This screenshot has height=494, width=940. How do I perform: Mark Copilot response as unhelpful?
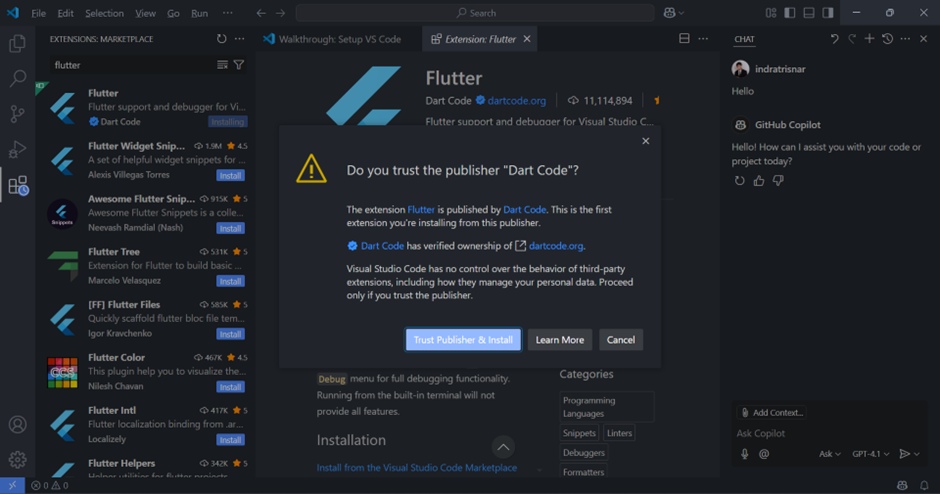point(778,180)
